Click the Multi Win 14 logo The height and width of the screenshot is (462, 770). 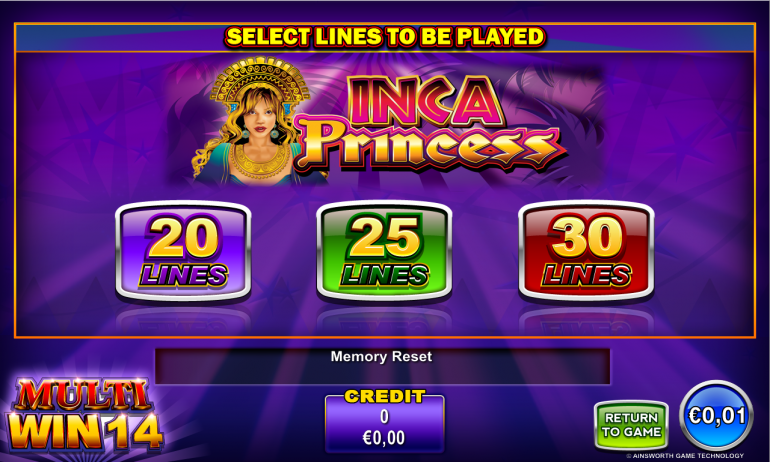(84, 415)
